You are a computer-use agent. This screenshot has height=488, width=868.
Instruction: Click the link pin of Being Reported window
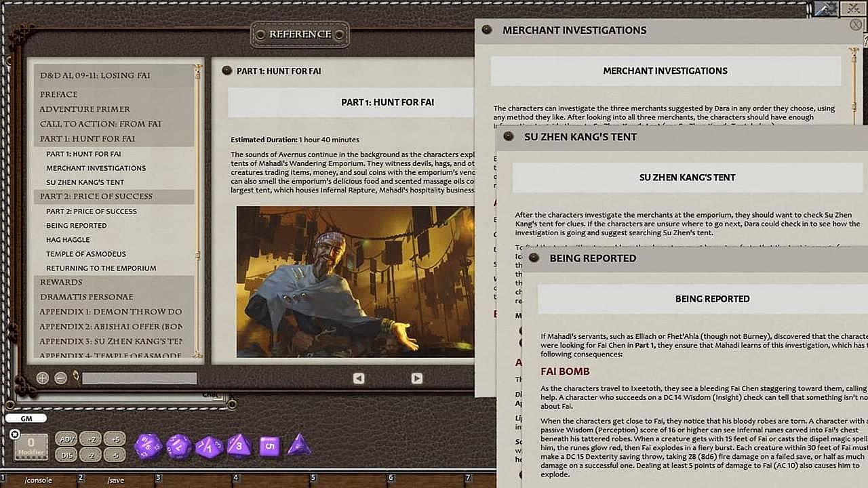[534, 258]
